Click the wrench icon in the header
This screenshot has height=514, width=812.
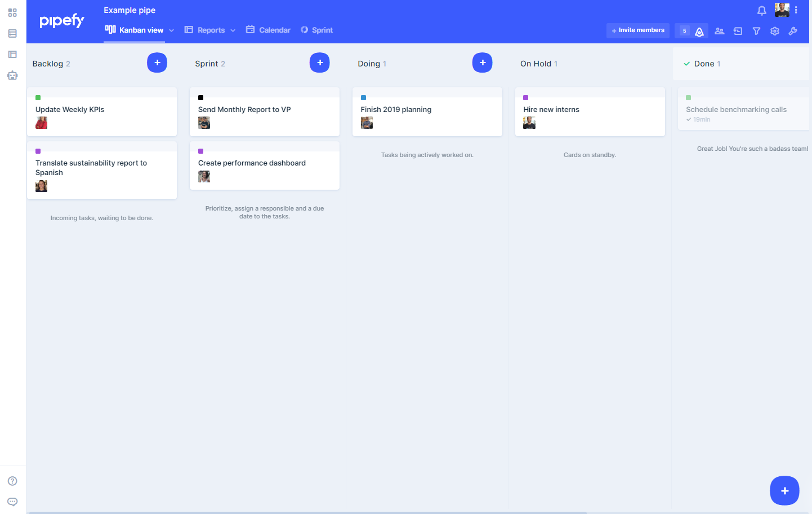pyautogui.click(x=793, y=31)
